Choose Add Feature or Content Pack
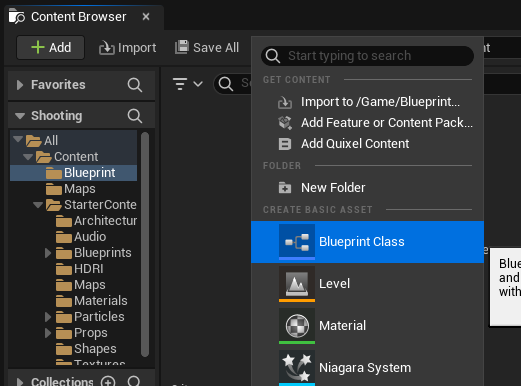 click(367, 123)
